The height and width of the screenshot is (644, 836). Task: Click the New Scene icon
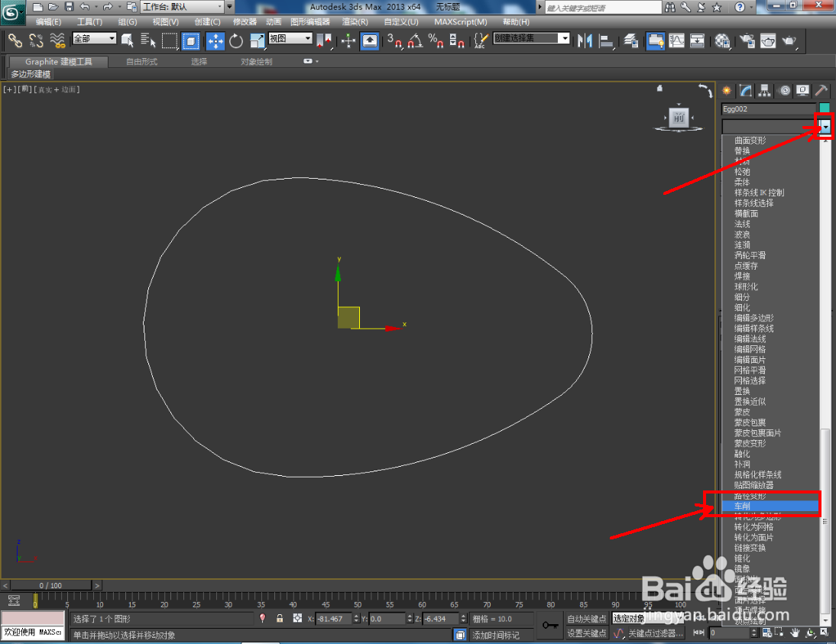37,7
